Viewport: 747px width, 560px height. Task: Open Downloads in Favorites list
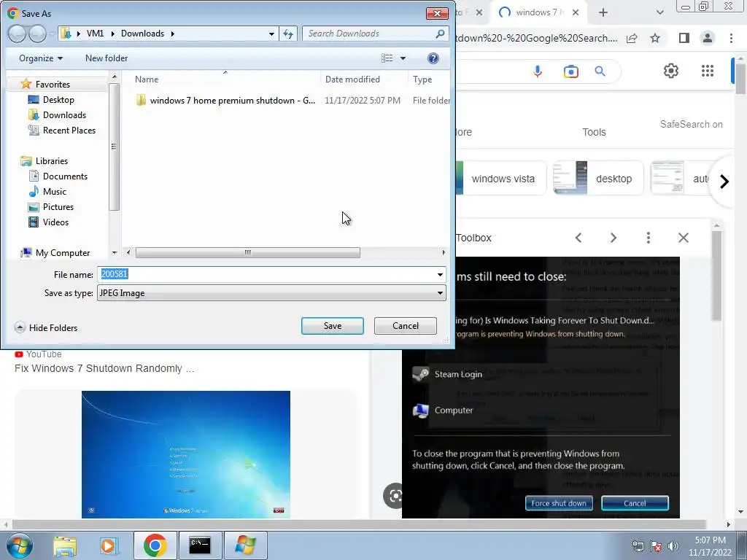click(x=64, y=114)
